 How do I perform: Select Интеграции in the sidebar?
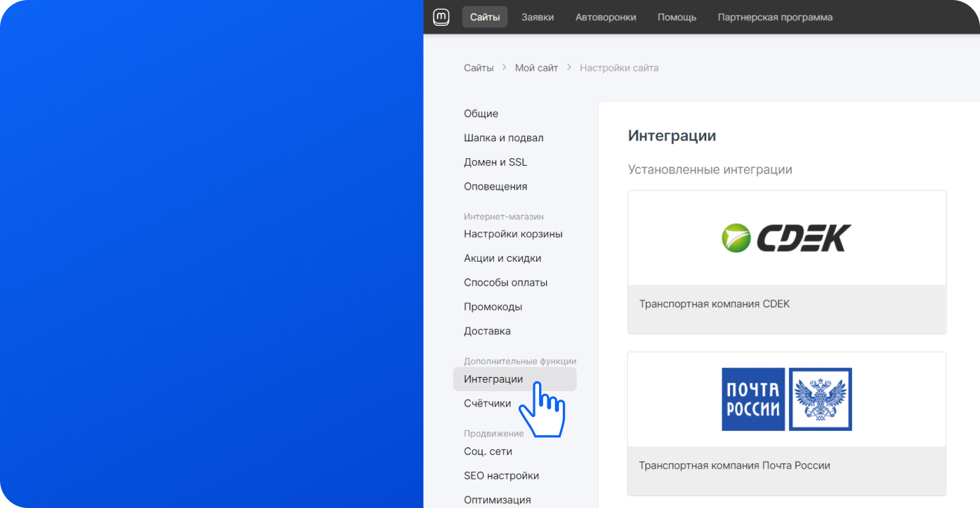pyautogui.click(x=514, y=379)
